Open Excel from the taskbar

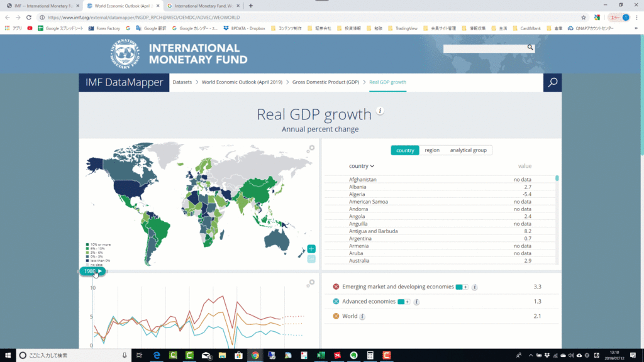[x=321, y=355]
